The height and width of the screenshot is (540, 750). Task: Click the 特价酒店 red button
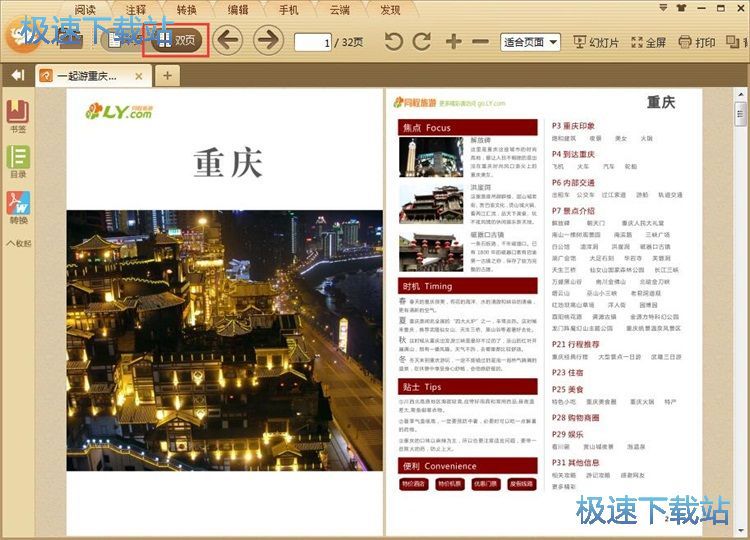pyautogui.click(x=413, y=484)
